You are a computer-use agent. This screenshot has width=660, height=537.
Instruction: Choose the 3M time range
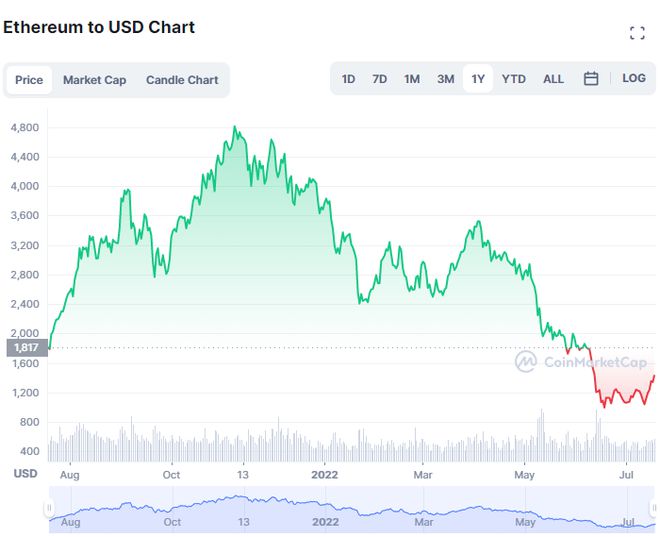(446, 79)
